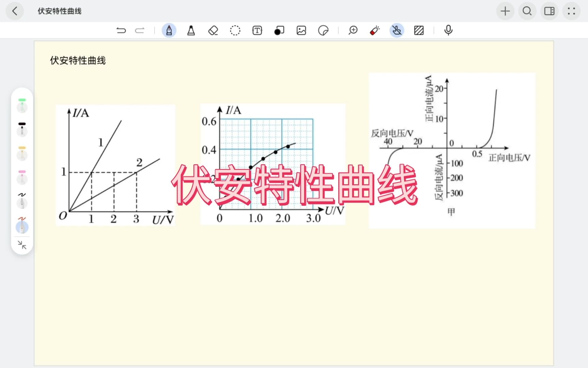Viewport: 588px width, 368px height.
Task: Select the Laser pointer tool
Action: (x=375, y=31)
